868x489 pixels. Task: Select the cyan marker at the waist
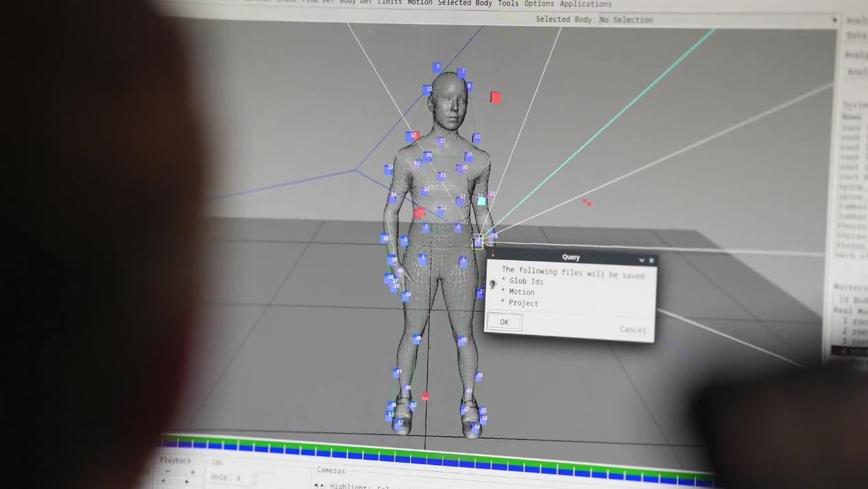tap(481, 201)
